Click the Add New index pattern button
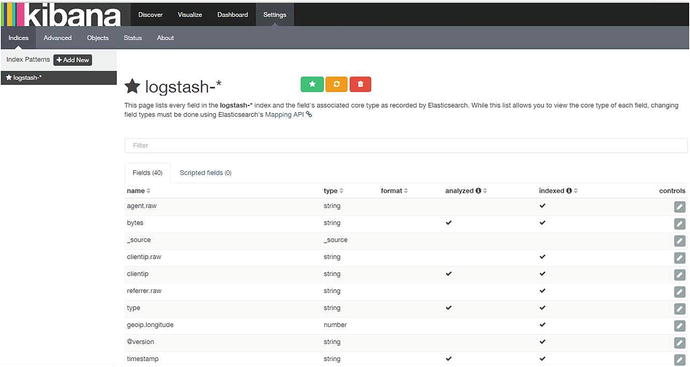This screenshot has width=690, height=367. (73, 60)
